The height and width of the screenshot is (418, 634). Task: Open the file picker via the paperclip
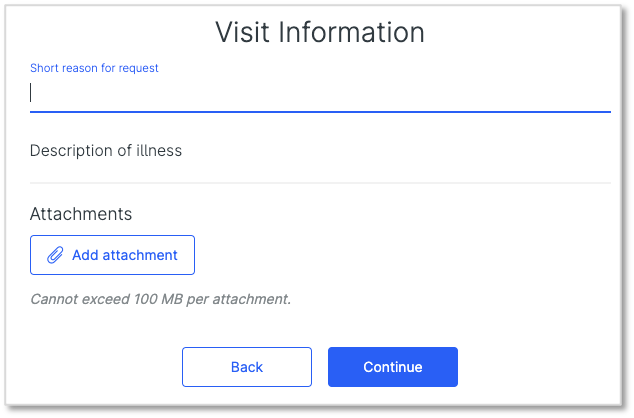click(x=55, y=255)
